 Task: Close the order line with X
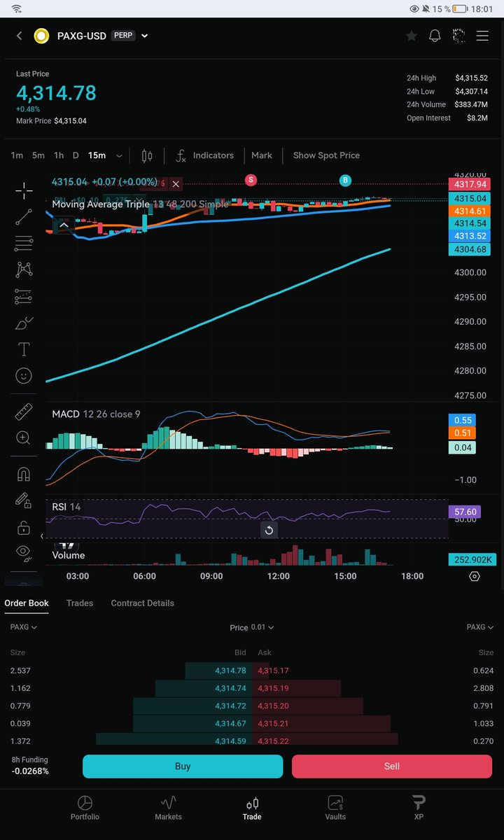tap(176, 184)
